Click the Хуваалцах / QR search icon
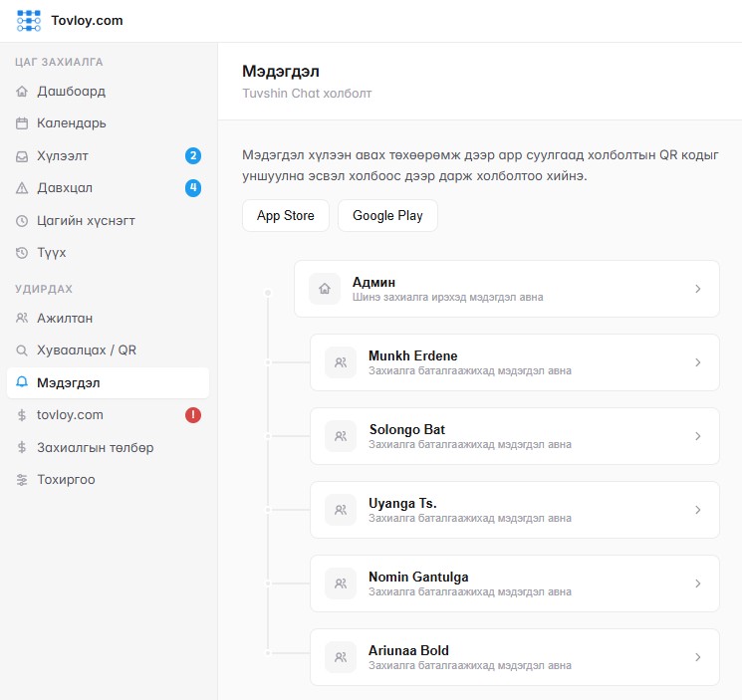This screenshot has width=742, height=700. (22, 350)
